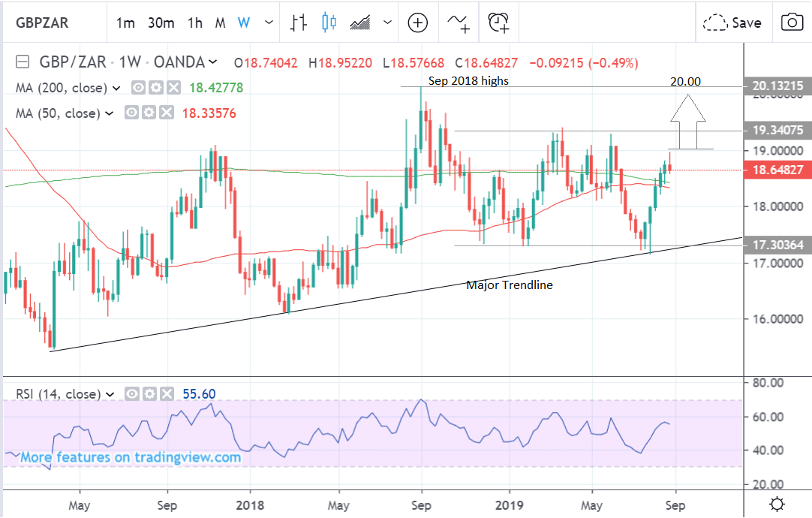Screen dimensions: 812x518
Task: Hide the RSI indicator with eye icon
Action: click(x=132, y=393)
